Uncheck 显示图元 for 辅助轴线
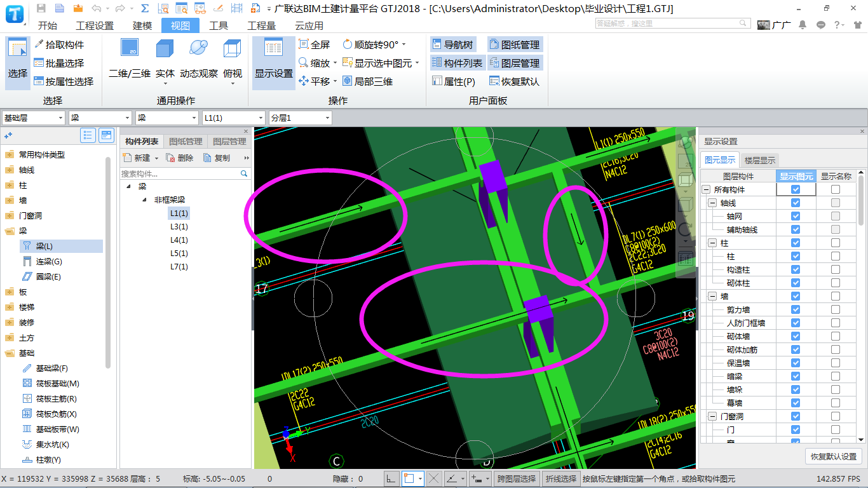Screen dimensions: 868x488 (796, 229)
